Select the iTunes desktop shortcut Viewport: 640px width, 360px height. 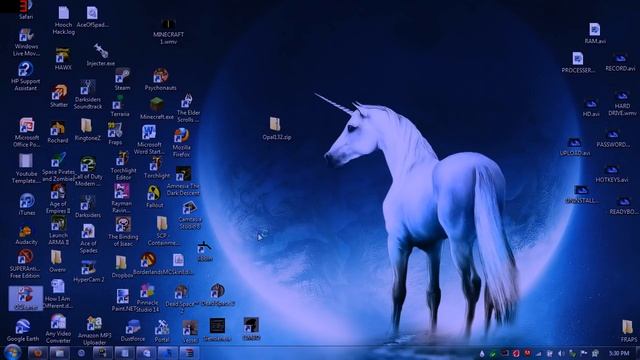coord(27,204)
